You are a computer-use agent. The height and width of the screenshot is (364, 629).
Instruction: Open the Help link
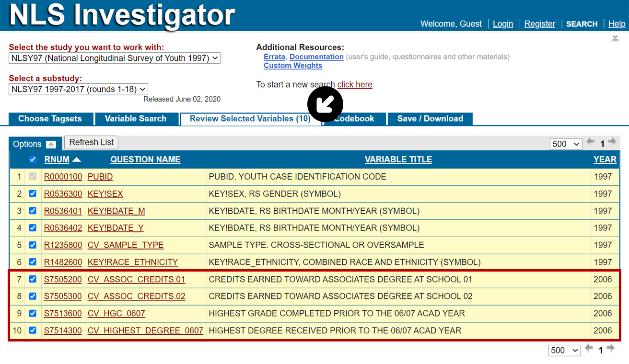[617, 24]
